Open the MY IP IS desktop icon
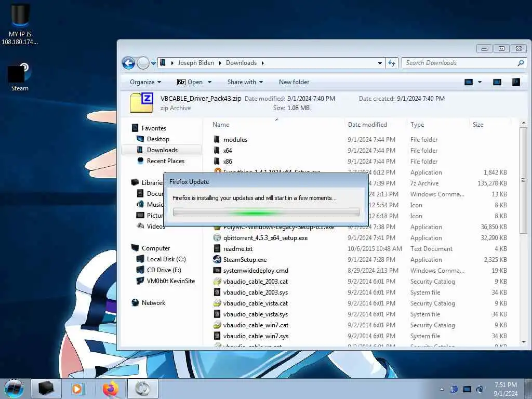This screenshot has height=399, width=532. tap(20, 24)
